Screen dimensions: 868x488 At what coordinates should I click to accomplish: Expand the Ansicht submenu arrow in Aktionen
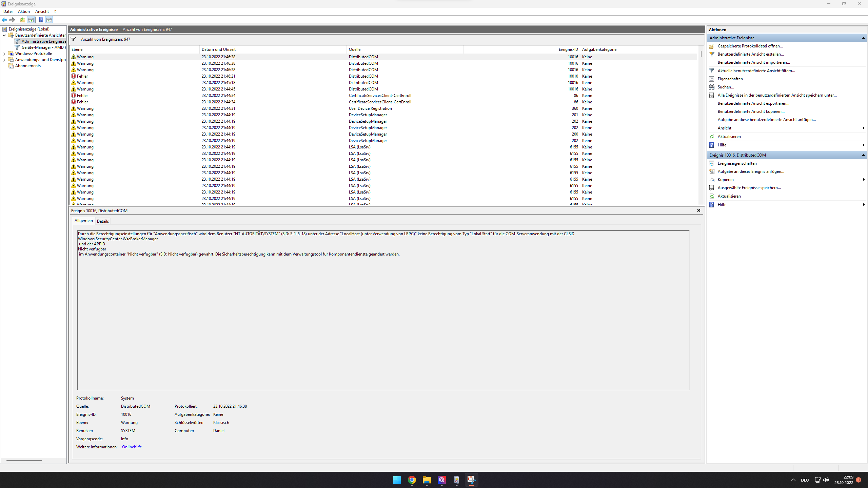(x=863, y=128)
